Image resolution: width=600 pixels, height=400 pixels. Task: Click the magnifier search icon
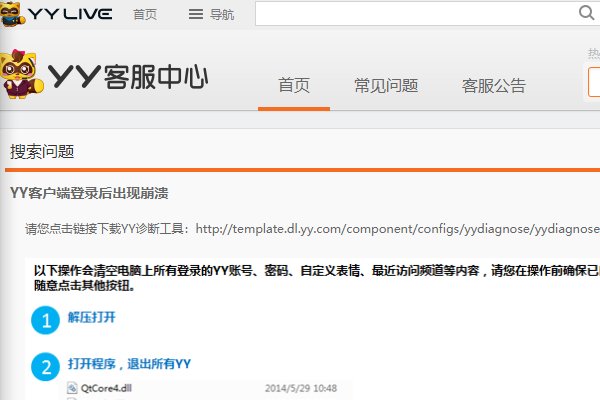coord(586,13)
